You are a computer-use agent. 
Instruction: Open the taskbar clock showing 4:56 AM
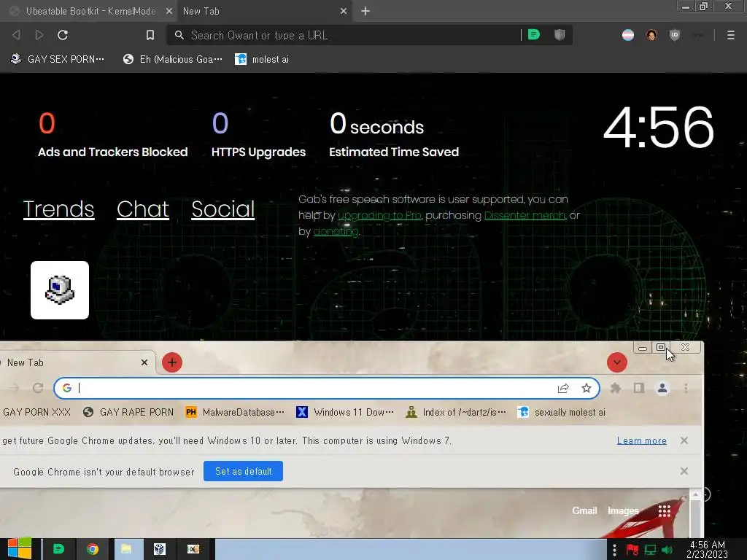tap(708, 549)
